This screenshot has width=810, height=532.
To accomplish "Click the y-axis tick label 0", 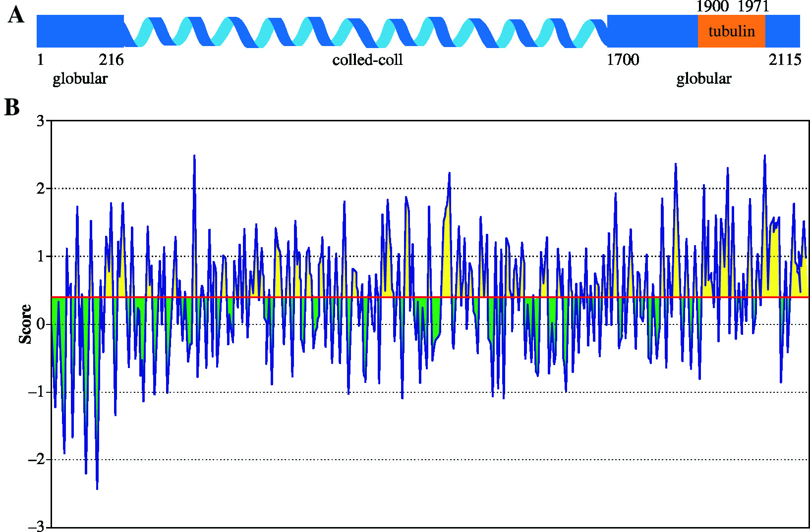I will [x=41, y=324].
